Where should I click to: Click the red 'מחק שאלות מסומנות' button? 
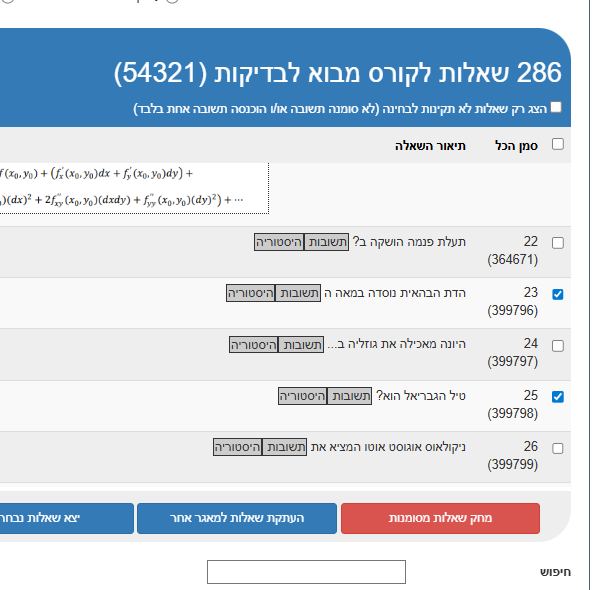[440, 518]
